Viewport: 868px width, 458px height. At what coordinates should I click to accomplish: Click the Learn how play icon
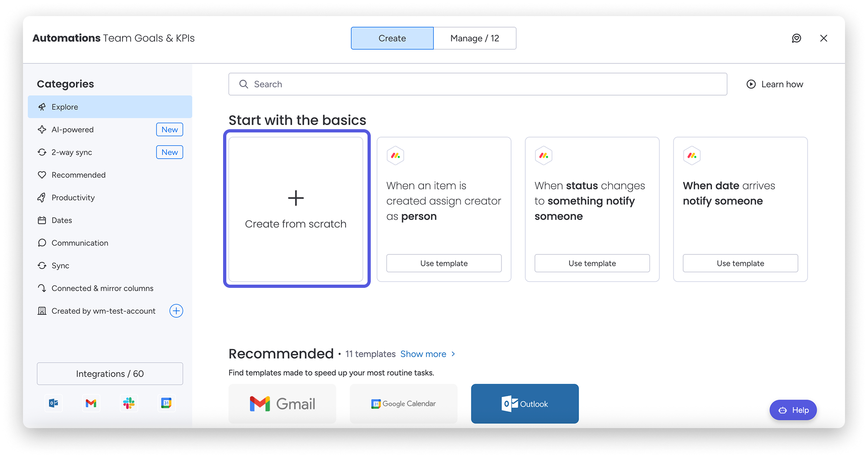(x=751, y=84)
